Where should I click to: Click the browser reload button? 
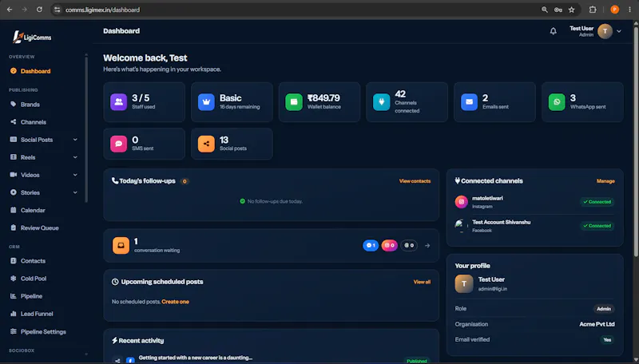(x=39, y=10)
